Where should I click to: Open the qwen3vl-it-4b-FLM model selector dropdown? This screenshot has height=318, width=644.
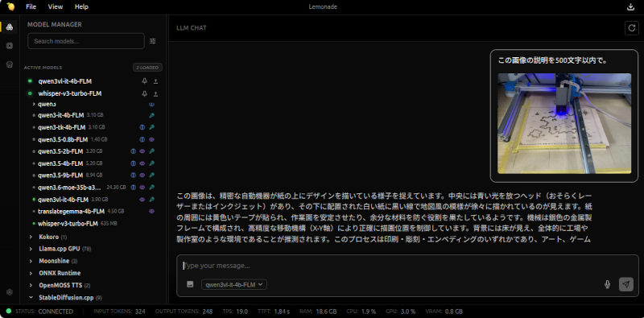tap(234, 284)
